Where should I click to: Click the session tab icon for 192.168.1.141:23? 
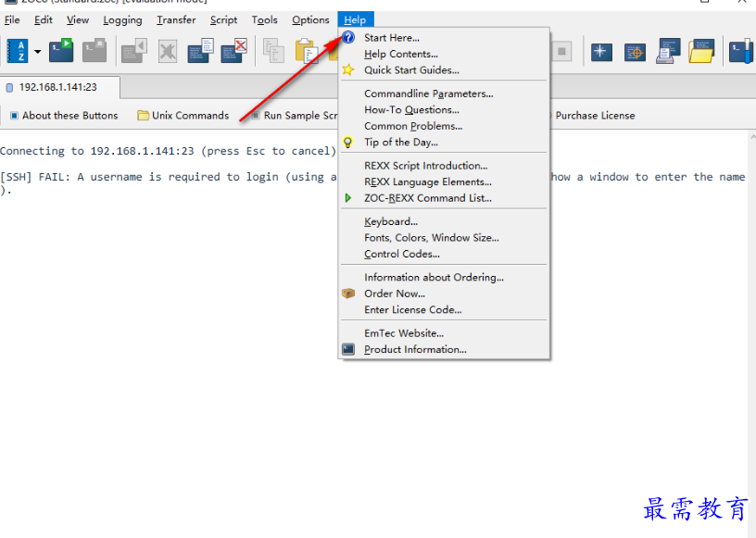[x=9, y=87]
